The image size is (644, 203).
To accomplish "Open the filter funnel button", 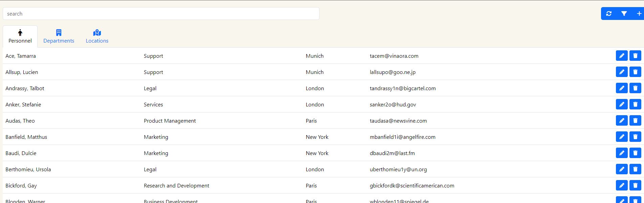I will 624,14.
